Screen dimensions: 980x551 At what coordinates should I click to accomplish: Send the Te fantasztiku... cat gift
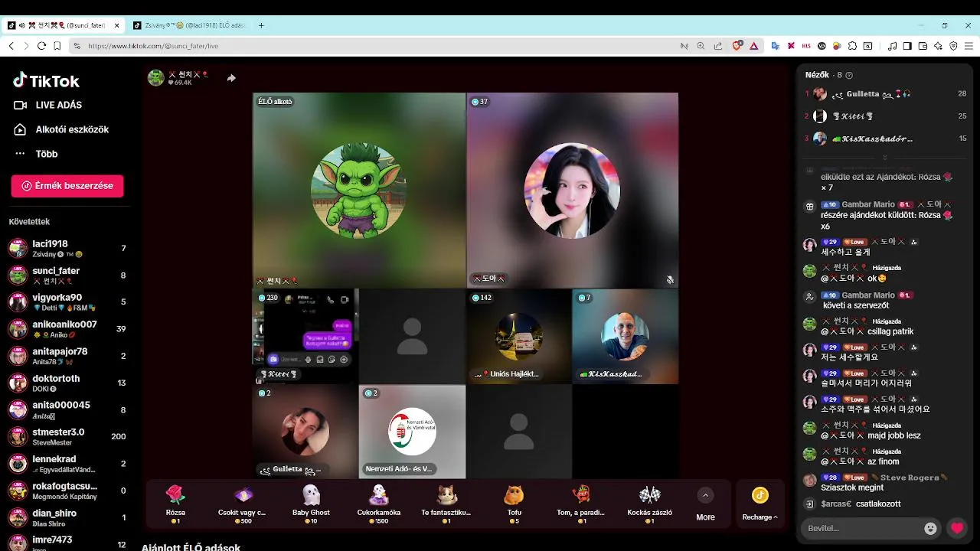pyautogui.click(x=446, y=504)
